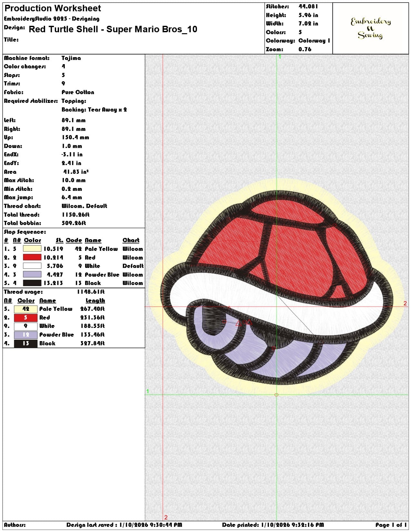
Task: Click the stitches value '44,081'
Action: (x=308, y=6)
